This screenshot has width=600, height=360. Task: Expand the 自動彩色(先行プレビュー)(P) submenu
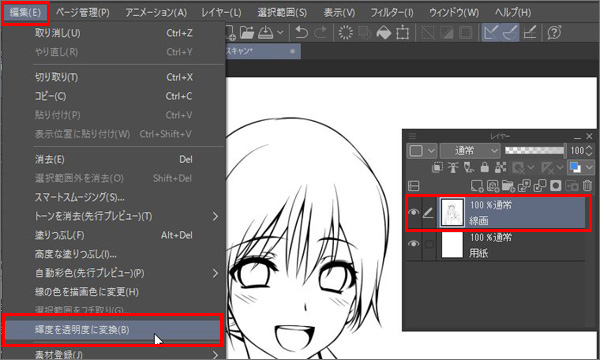pos(113,273)
